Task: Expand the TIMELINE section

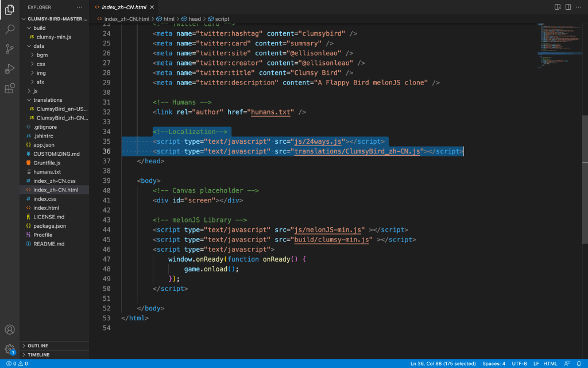Action: pos(38,355)
